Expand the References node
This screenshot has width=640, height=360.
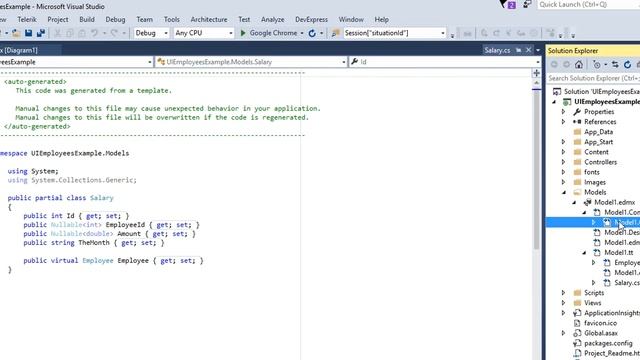564,122
